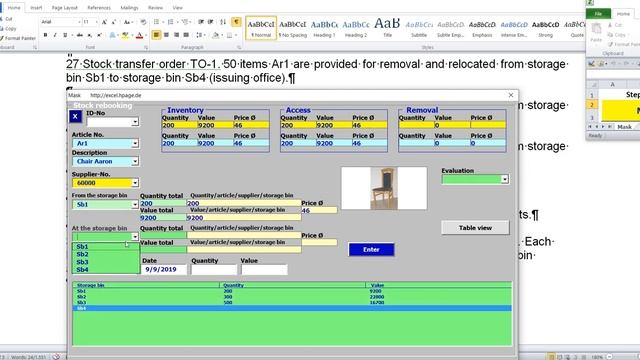The image size is (640, 360).
Task: Click the Shrink Font icon
Action: coord(114,22)
